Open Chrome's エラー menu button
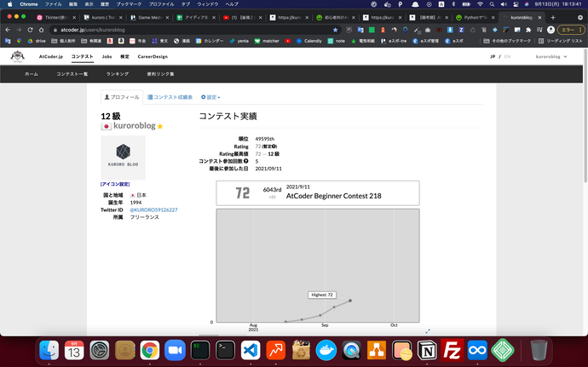 click(570, 30)
